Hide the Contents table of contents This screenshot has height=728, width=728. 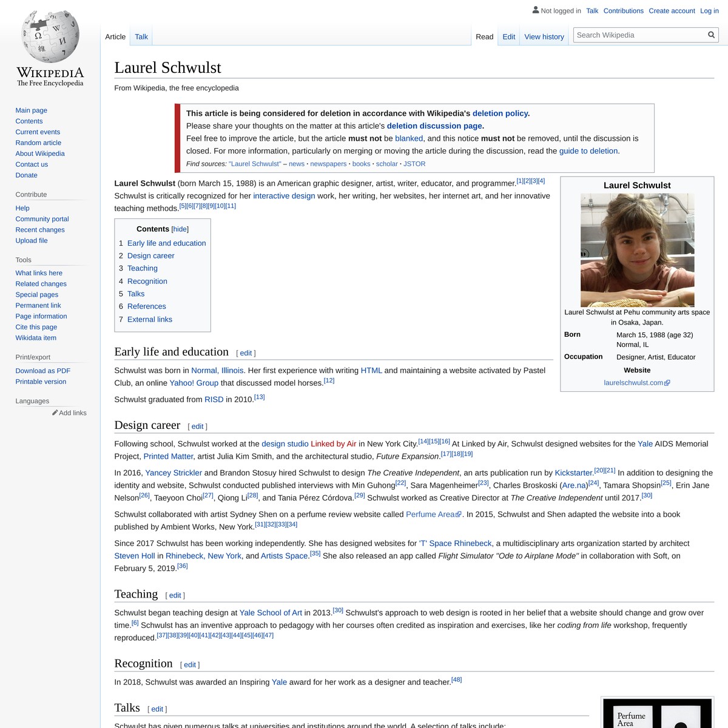coord(180,229)
